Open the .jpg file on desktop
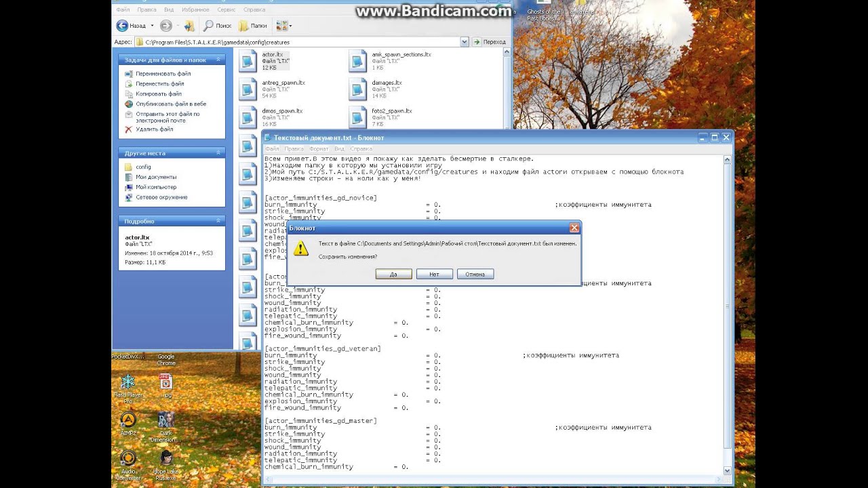 click(x=166, y=385)
